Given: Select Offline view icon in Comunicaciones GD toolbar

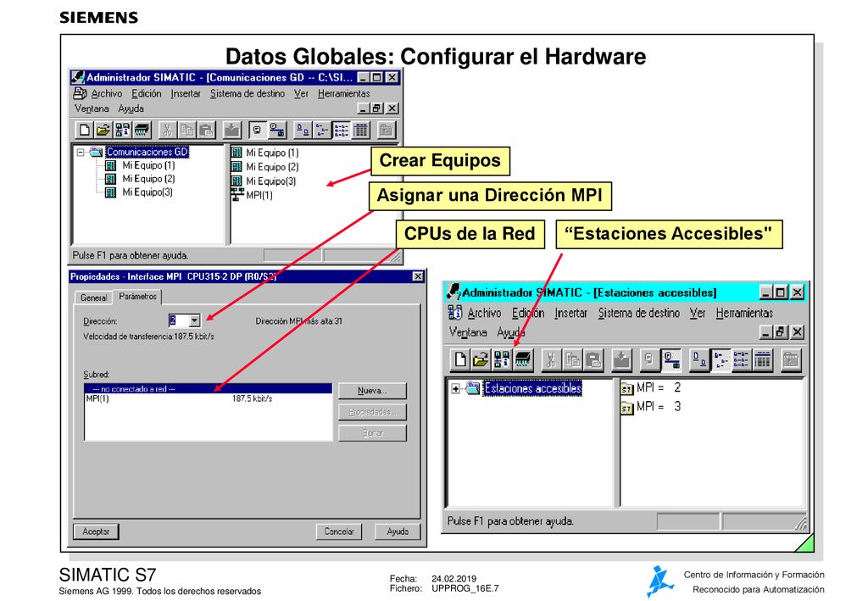Looking at the screenshot, I should 257,130.
